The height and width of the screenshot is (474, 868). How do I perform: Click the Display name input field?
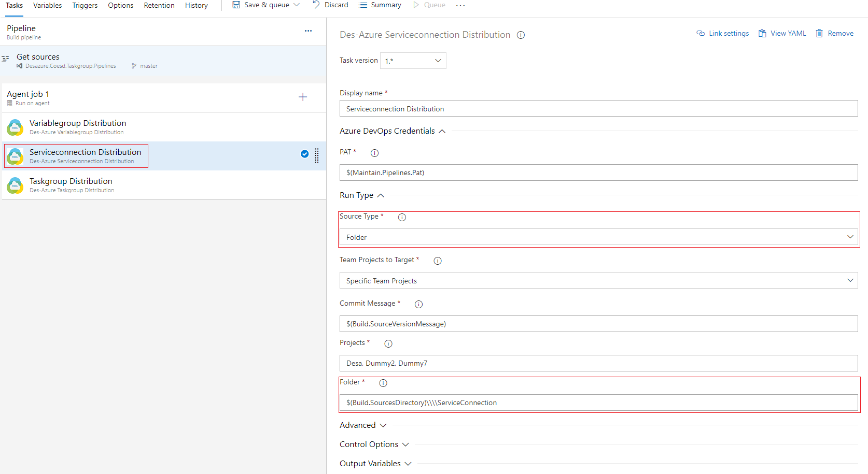click(598, 108)
